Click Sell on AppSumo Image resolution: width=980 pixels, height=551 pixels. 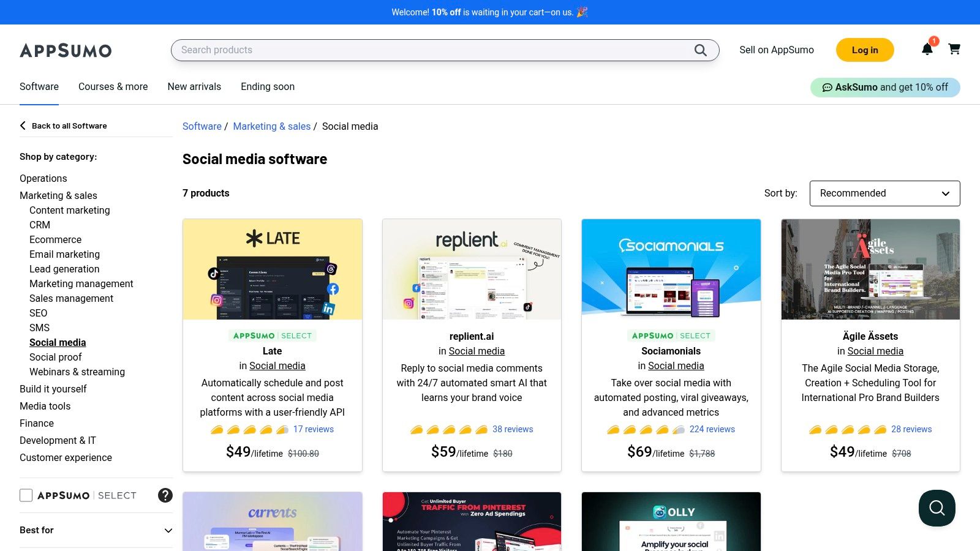point(777,50)
